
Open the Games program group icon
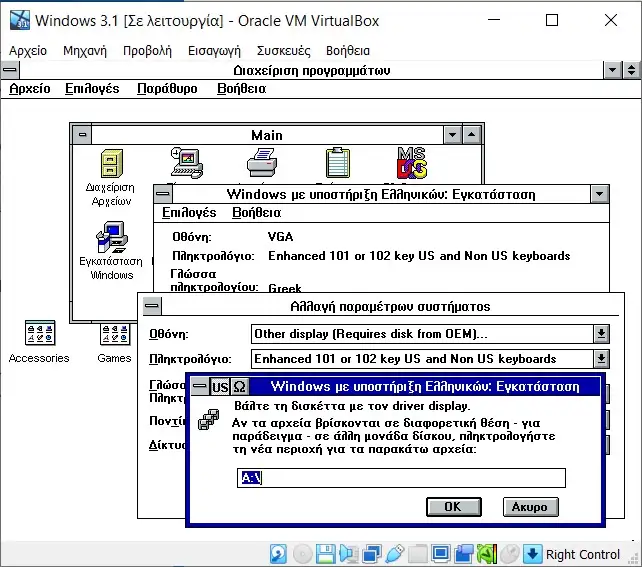coord(115,334)
